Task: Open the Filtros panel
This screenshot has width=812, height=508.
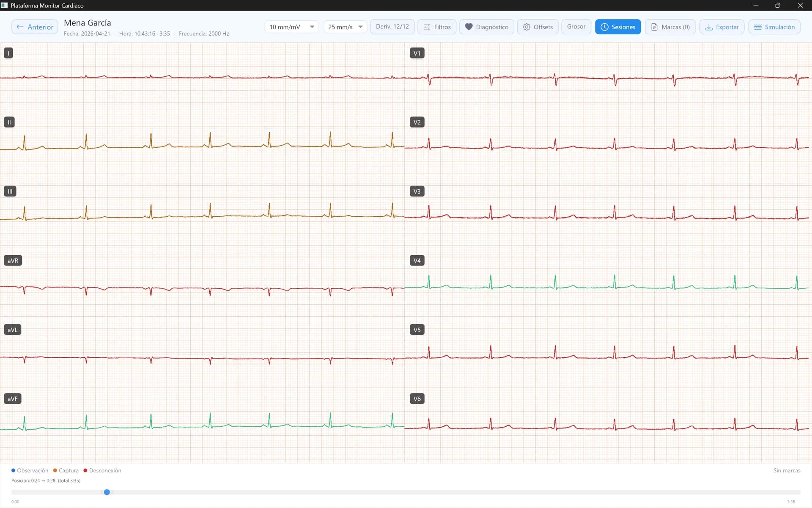Action: [437, 27]
